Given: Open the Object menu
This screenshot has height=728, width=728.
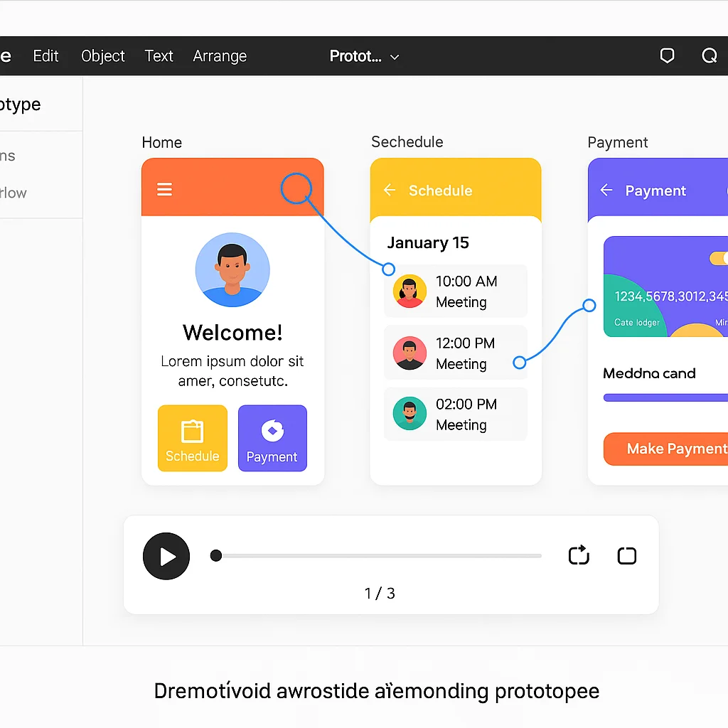Looking at the screenshot, I should (102, 55).
